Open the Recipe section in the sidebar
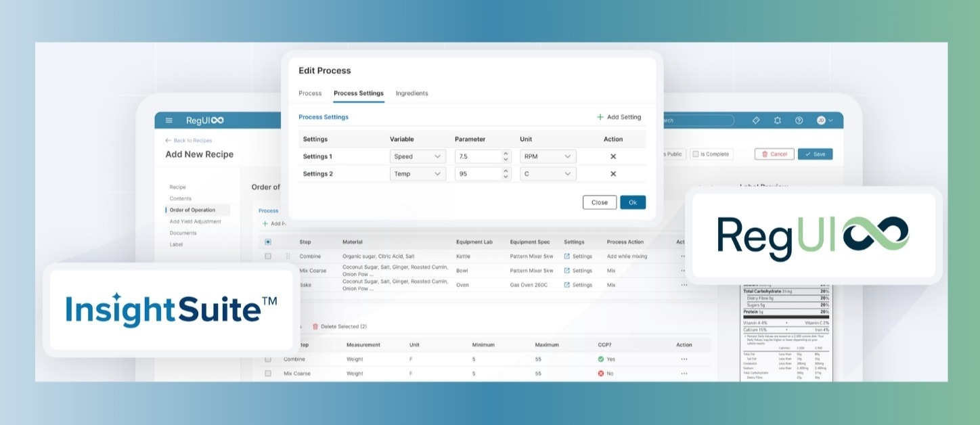 click(x=177, y=187)
